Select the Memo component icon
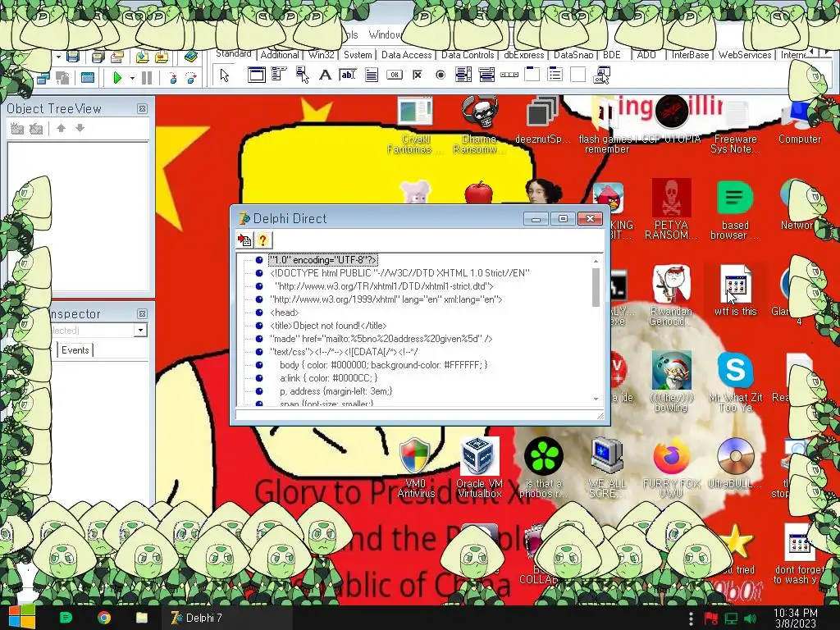The height and width of the screenshot is (630, 840). [372, 75]
